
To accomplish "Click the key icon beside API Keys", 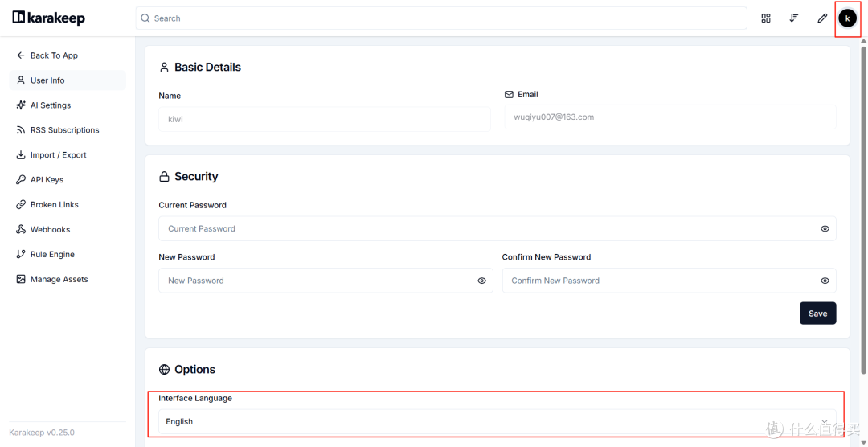I will [21, 180].
